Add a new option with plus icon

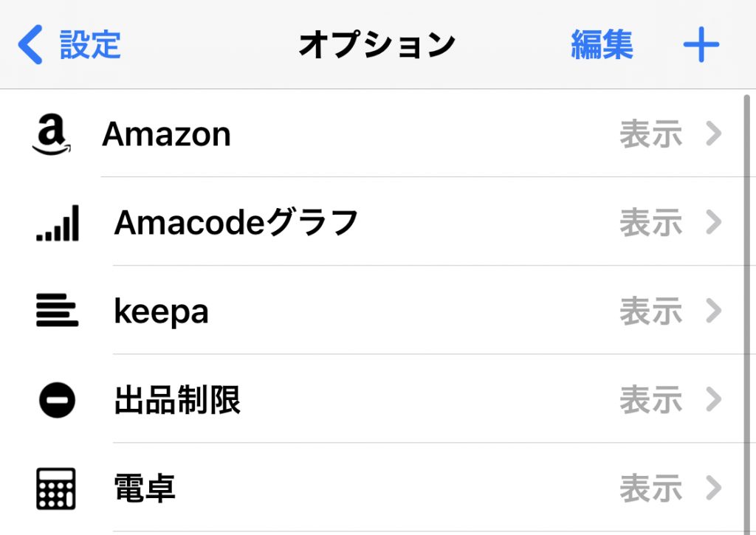click(x=701, y=46)
